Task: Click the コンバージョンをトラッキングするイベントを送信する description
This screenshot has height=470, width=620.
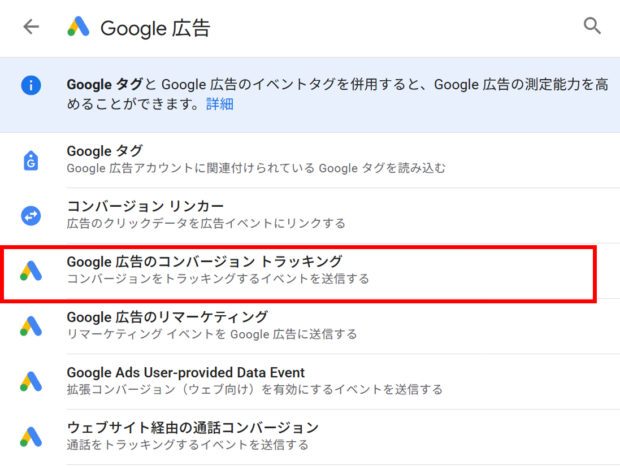Action: click(x=217, y=279)
